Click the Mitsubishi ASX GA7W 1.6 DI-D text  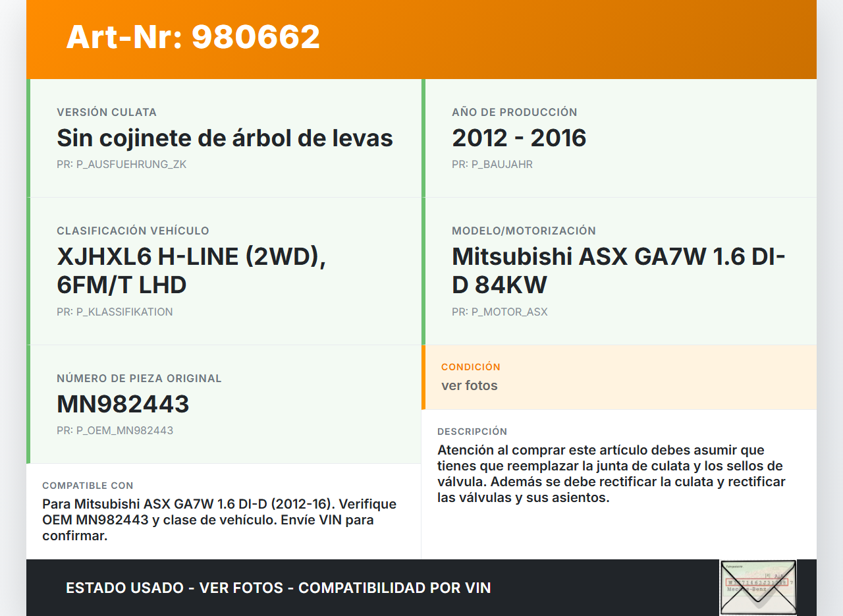[618, 270]
